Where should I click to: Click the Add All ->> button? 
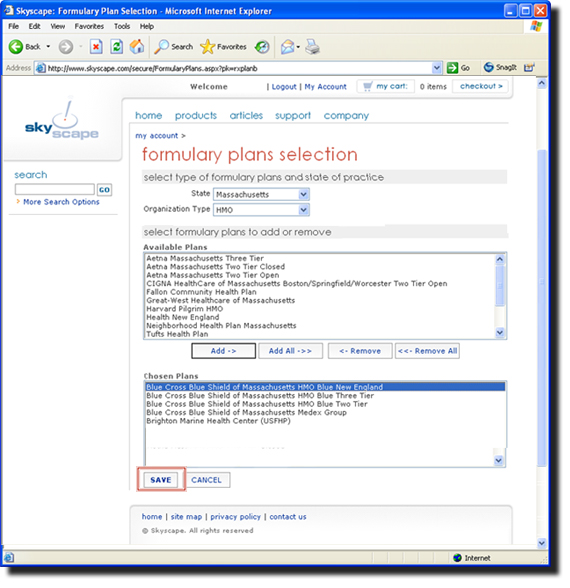click(290, 351)
